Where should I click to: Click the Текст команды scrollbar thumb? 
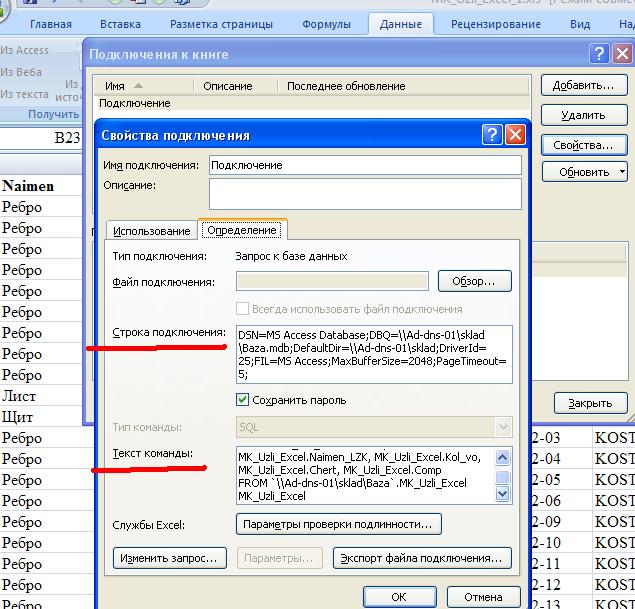[x=503, y=477]
